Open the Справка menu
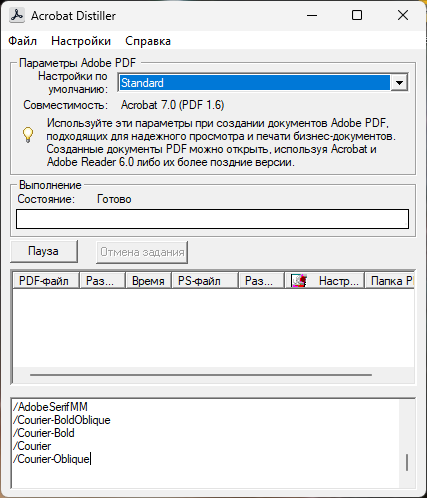The width and height of the screenshot is (427, 498). click(148, 41)
